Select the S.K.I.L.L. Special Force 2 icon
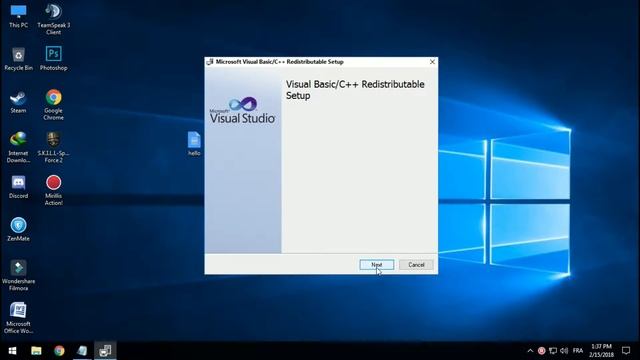 click(x=53, y=148)
